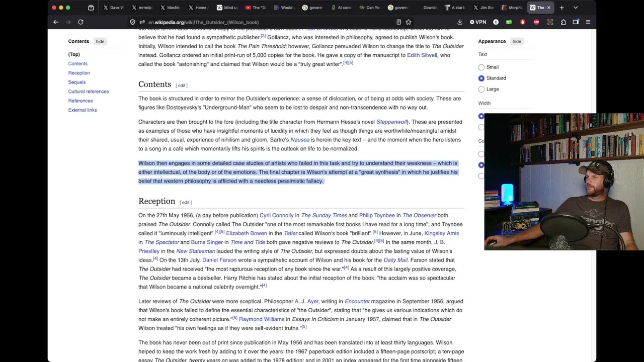This screenshot has height=362, width=644.
Task: Open the Firefox View icon left of the tabs
Action: pyautogui.click(x=91, y=8)
